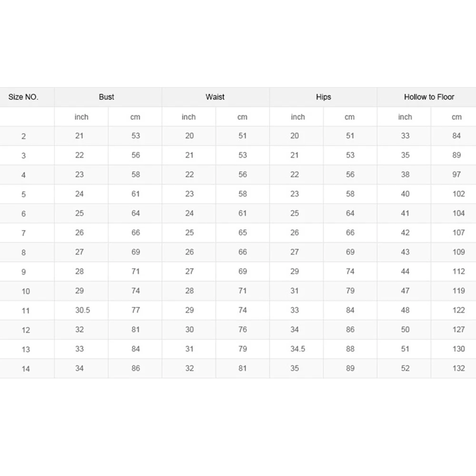Click the cm subheader under Hollow to Floor
This screenshot has height=476, width=476.
coord(456,117)
